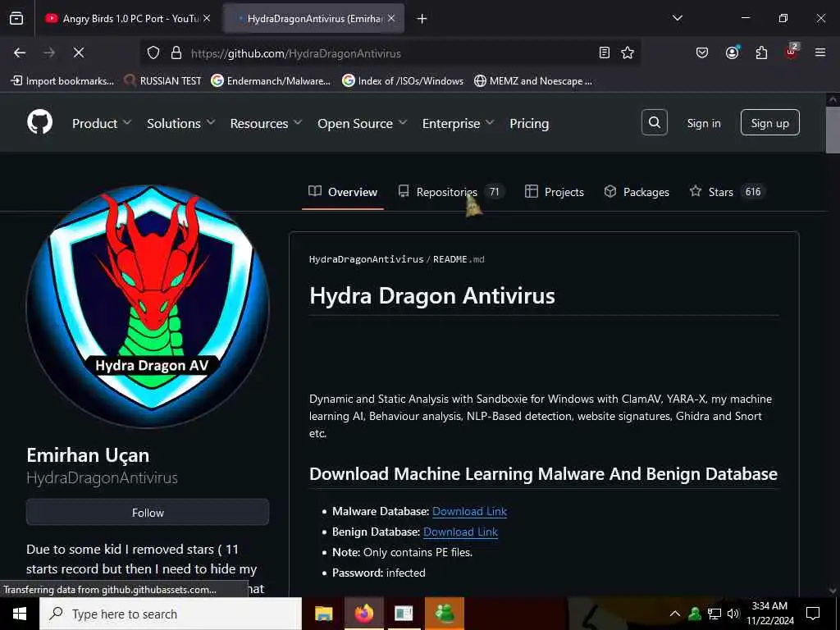This screenshot has height=630, width=840.
Task: Toggle reader view icon in address bar
Action: 605,52
